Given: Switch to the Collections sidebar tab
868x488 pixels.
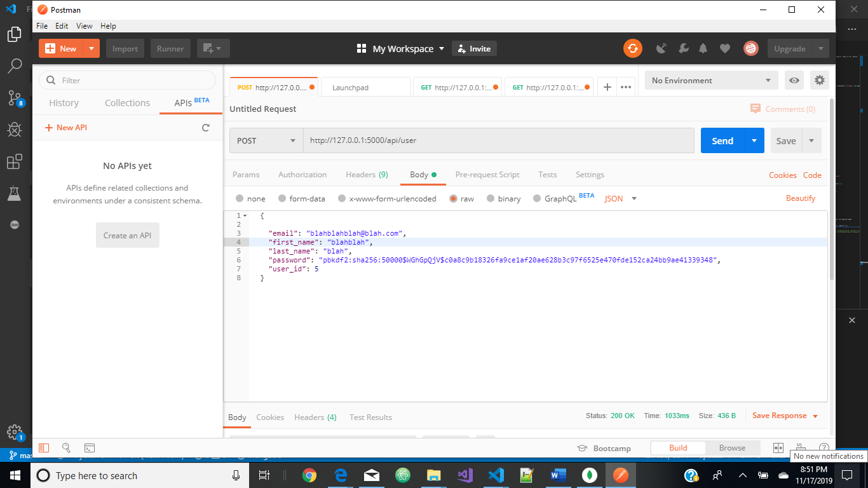Looking at the screenshot, I should [x=127, y=103].
